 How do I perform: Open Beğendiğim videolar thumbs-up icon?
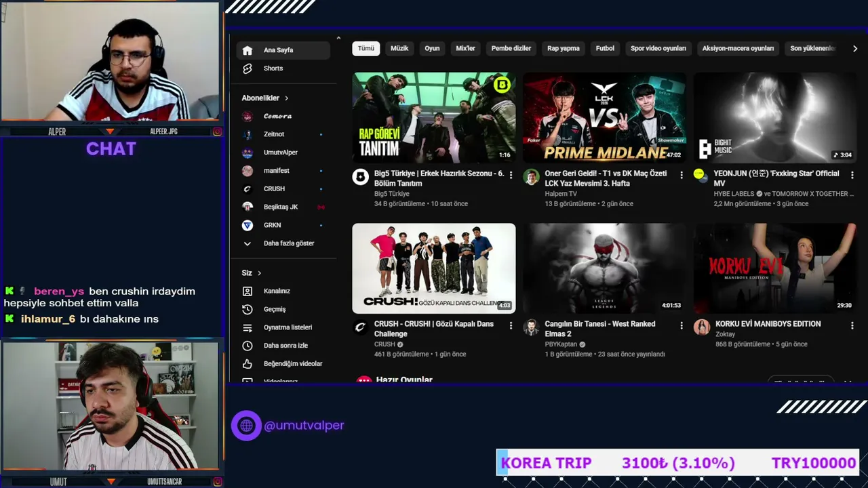tap(248, 364)
